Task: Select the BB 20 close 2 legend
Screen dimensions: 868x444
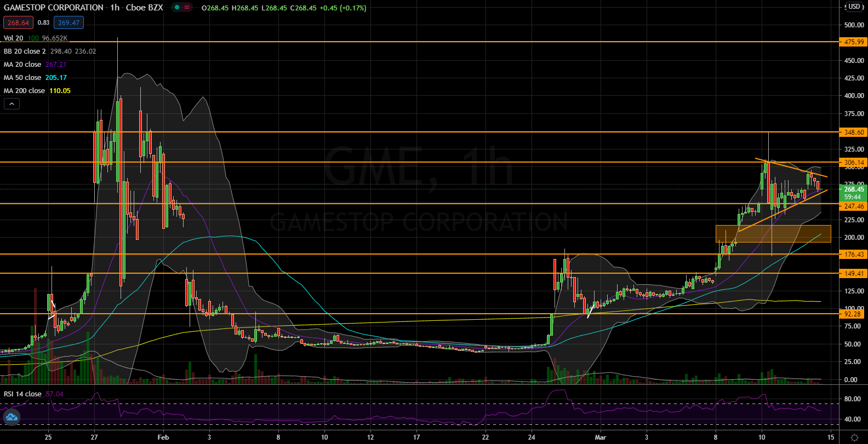Action: click(25, 51)
